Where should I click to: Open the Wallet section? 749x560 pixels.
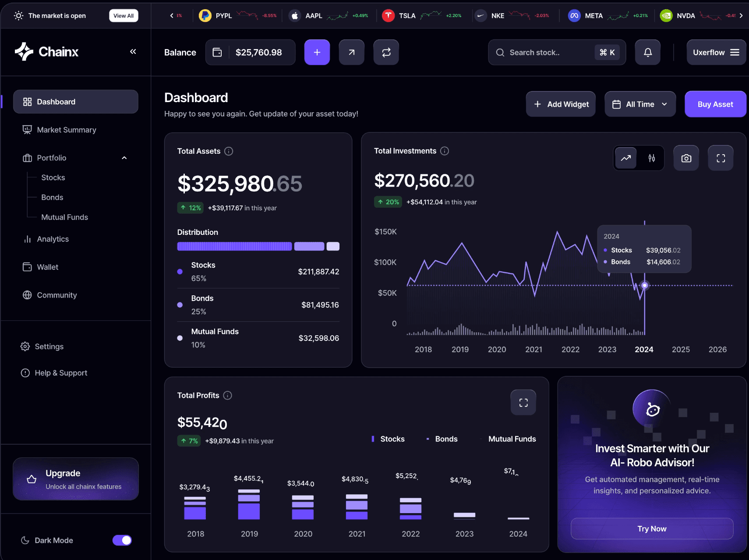pyautogui.click(x=47, y=267)
